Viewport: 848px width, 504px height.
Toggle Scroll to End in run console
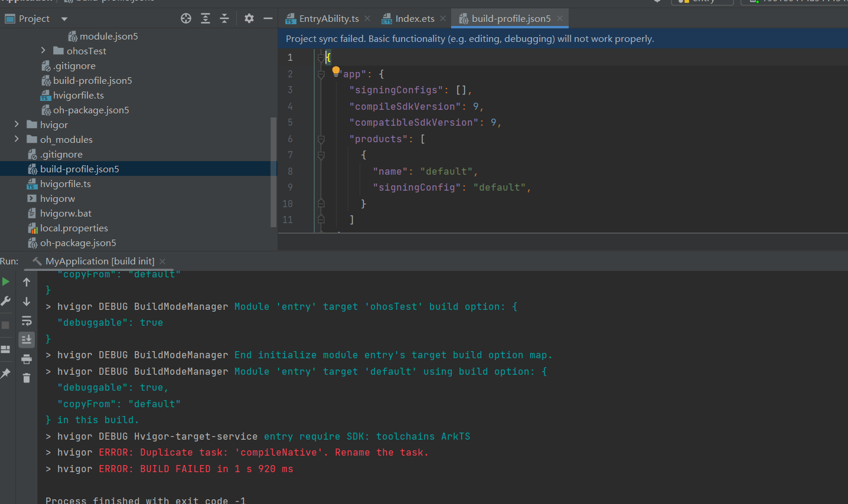[x=27, y=339]
